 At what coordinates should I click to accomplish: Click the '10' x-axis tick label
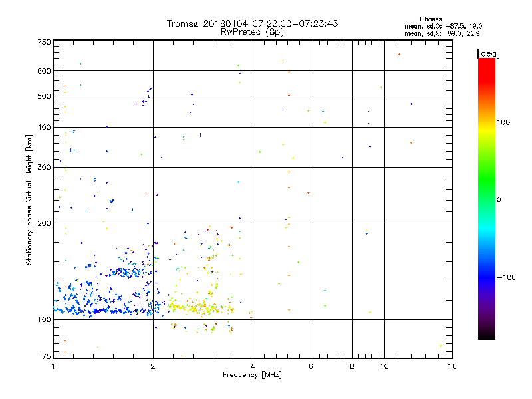click(x=384, y=366)
